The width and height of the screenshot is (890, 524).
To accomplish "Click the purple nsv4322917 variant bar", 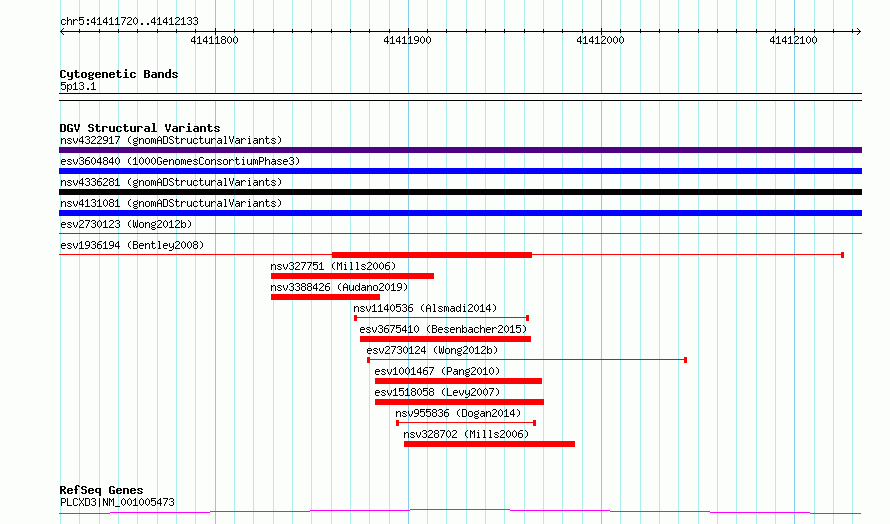I will [x=460, y=150].
